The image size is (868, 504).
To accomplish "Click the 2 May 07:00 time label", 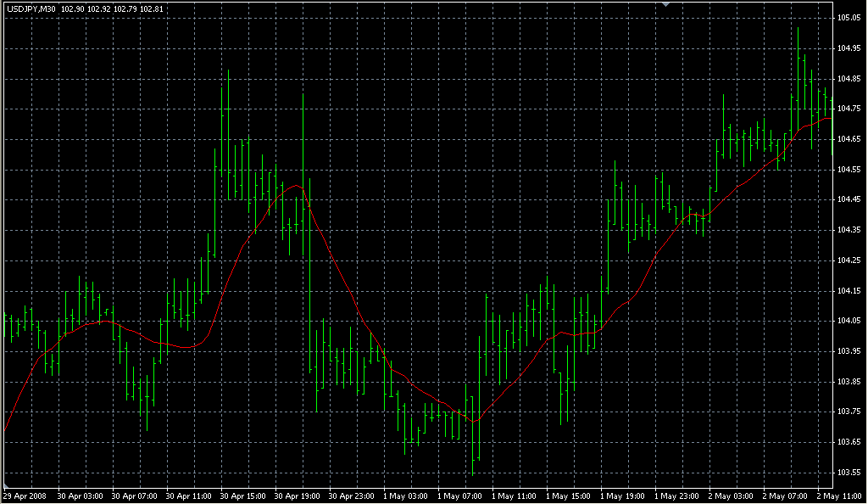I will coord(784,496).
